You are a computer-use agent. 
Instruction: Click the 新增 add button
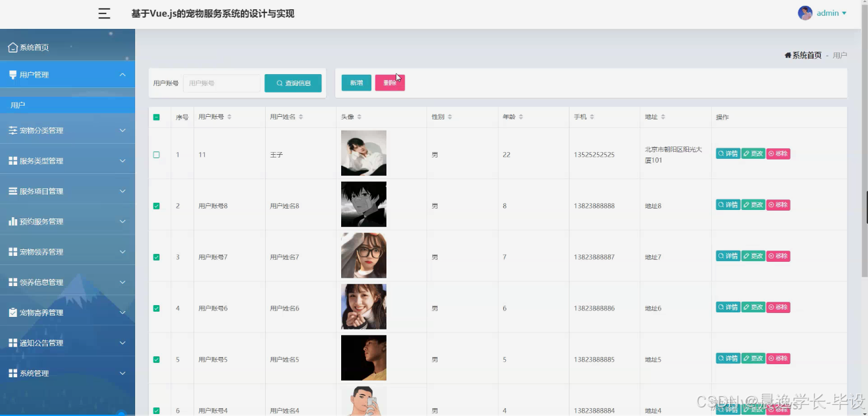[356, 83]
